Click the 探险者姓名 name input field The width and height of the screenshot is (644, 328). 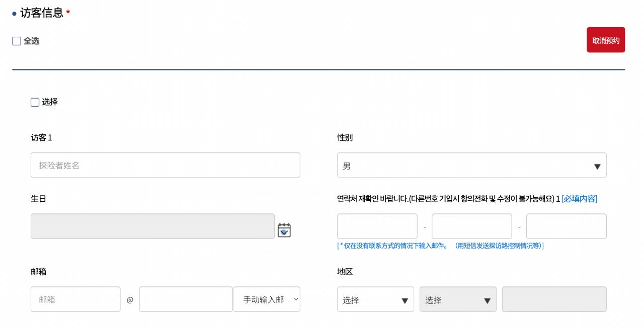[165, 166]
